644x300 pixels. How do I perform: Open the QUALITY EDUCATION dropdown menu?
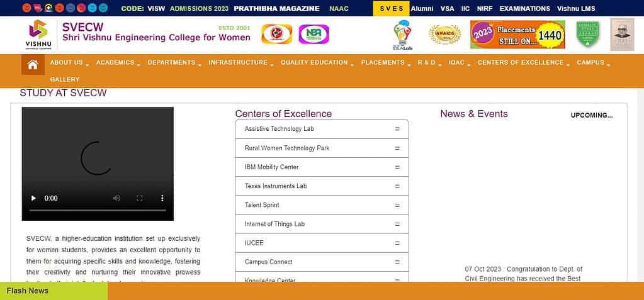point(317,63)
